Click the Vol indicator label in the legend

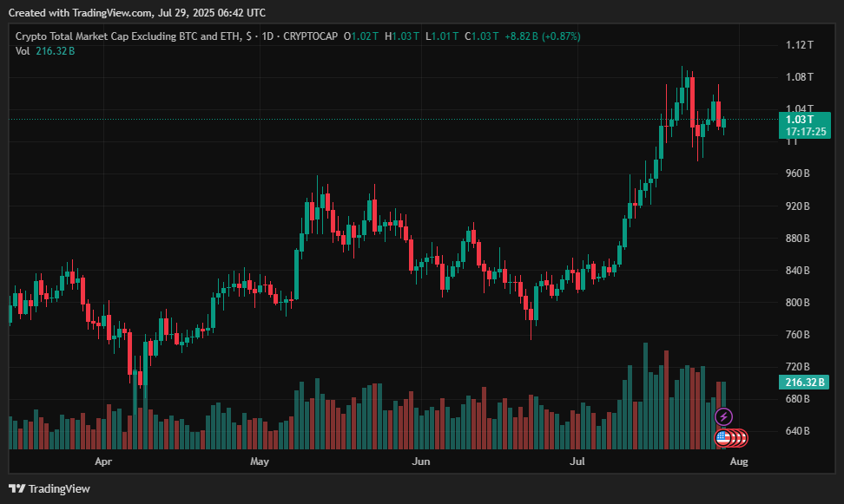(23, 51)
